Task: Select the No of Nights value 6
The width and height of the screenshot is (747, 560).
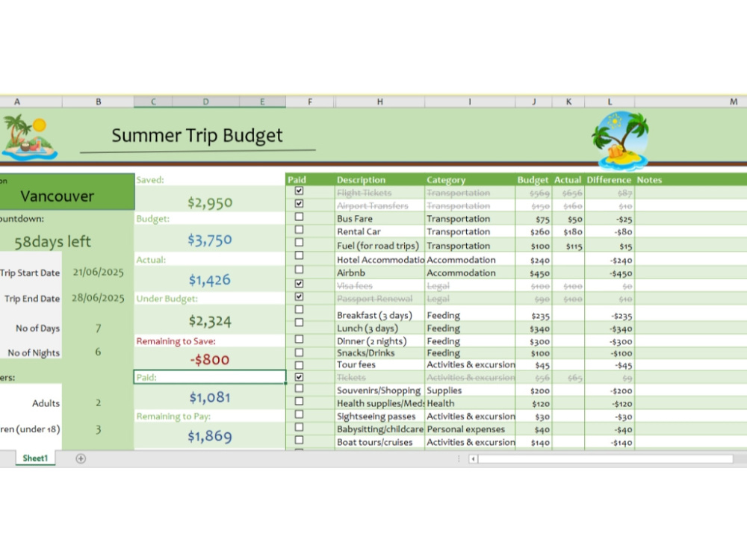Action: tap(98, 352)
